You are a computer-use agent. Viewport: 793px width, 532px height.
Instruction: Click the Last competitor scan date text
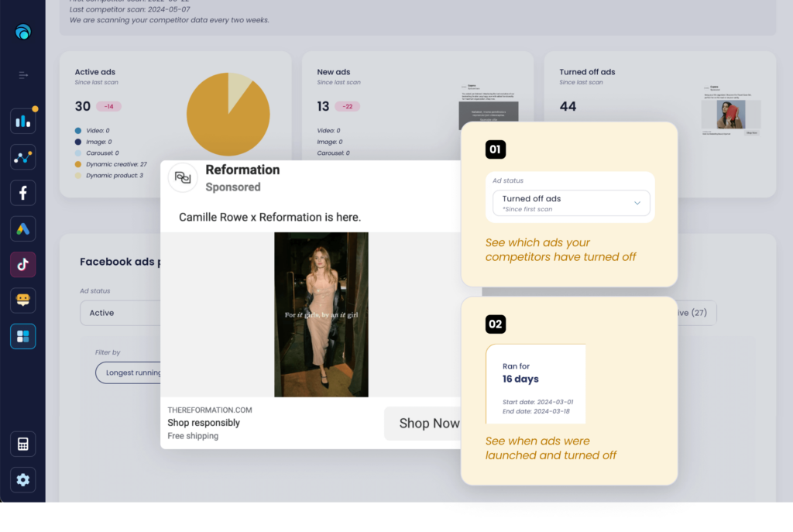130,9
